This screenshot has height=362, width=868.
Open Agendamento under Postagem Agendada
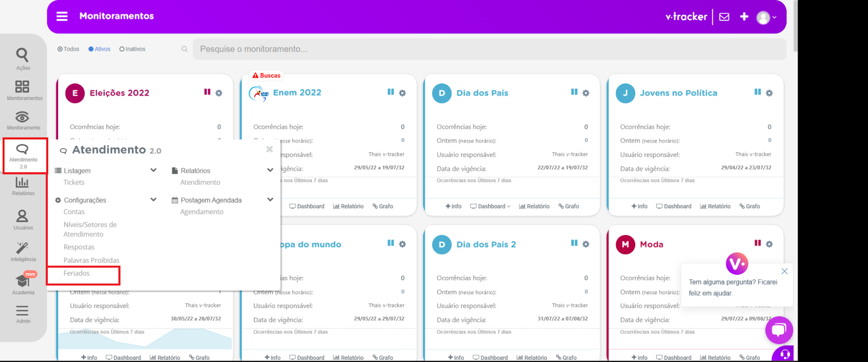[202, 212]
